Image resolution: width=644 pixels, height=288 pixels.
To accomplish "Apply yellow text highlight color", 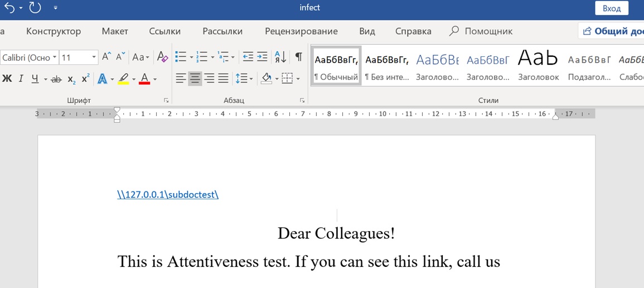I will click(x=124, y=79).
